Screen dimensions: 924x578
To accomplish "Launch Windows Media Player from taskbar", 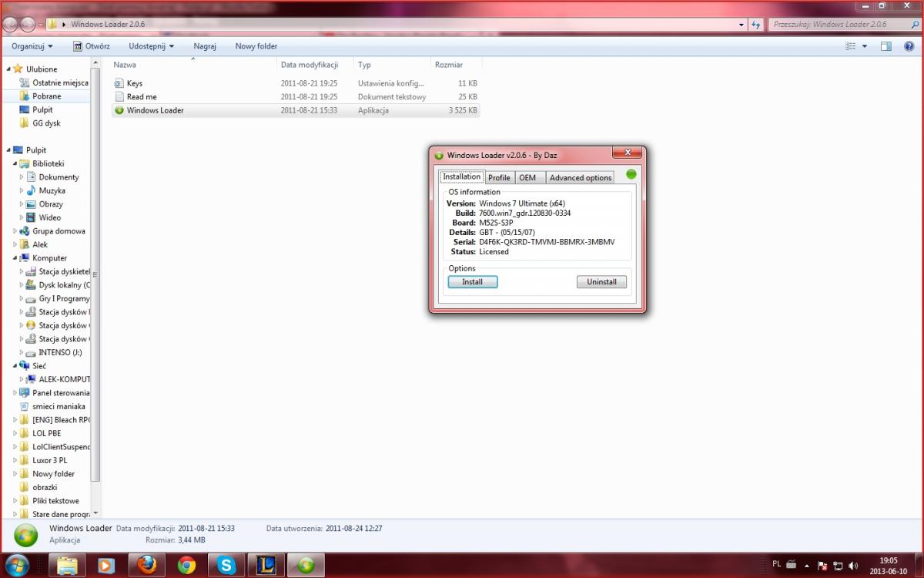I will tap(106, 566).
